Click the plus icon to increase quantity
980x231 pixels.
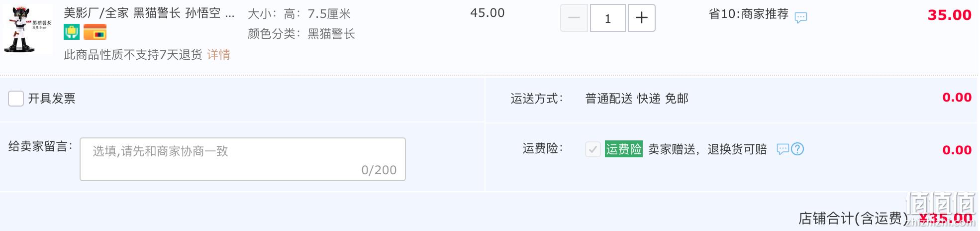642,18
